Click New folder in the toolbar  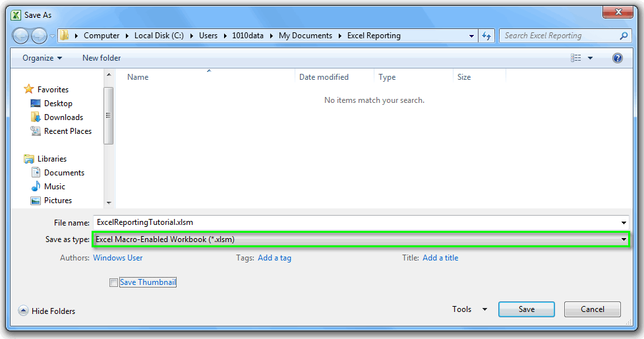pos(102,58)
